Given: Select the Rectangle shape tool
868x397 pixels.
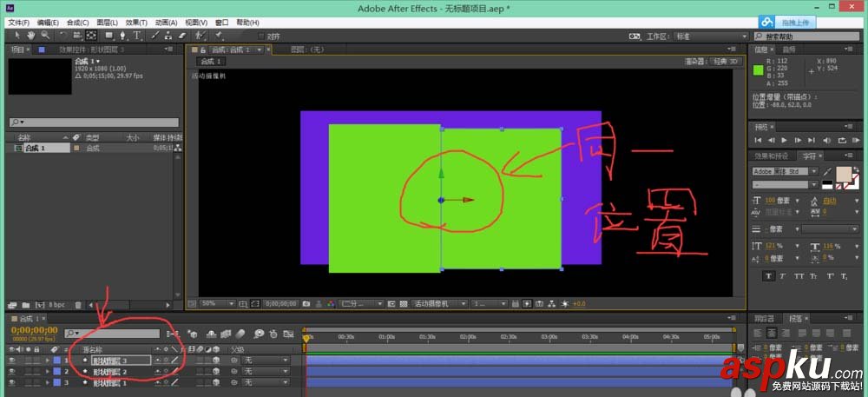Looking at the screenshot, I should pos(109,36).
